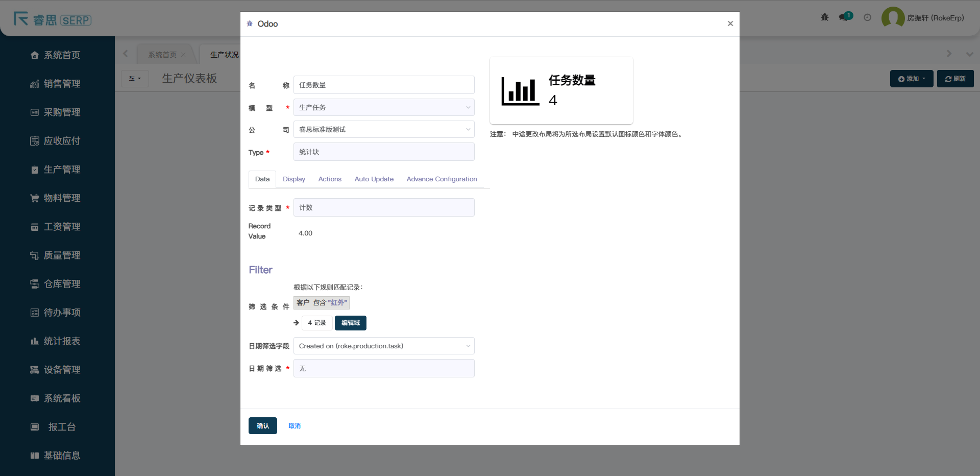The height and width of the screenshot is (476, 980).
Task: Click the bar chart preview icon
Action: click(x=520, y=91)
